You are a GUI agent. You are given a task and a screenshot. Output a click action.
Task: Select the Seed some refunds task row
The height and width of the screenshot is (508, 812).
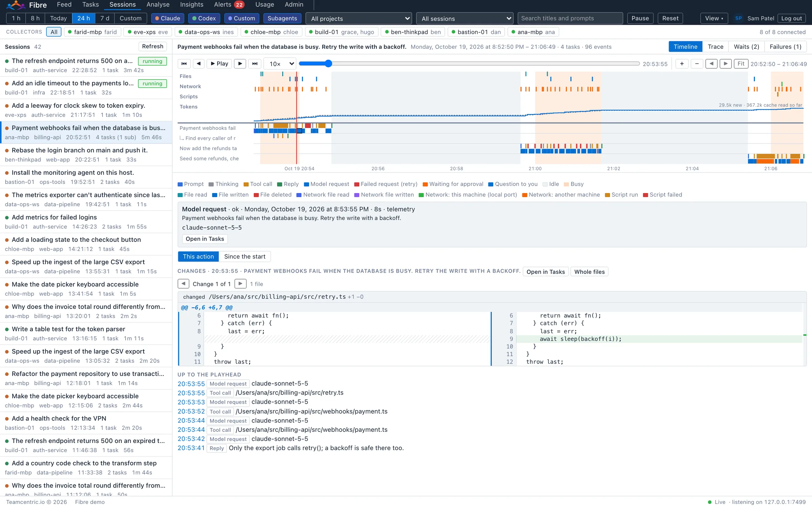click(x=209, y=158)
